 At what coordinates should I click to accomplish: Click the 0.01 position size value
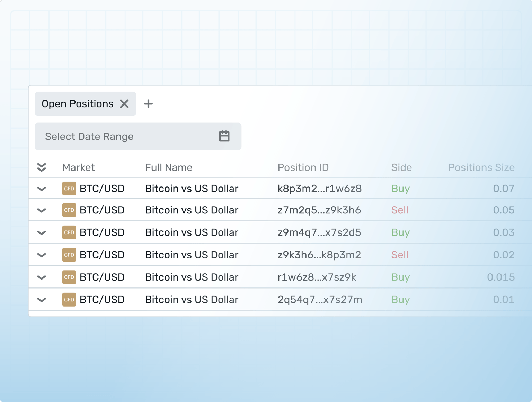504,300
